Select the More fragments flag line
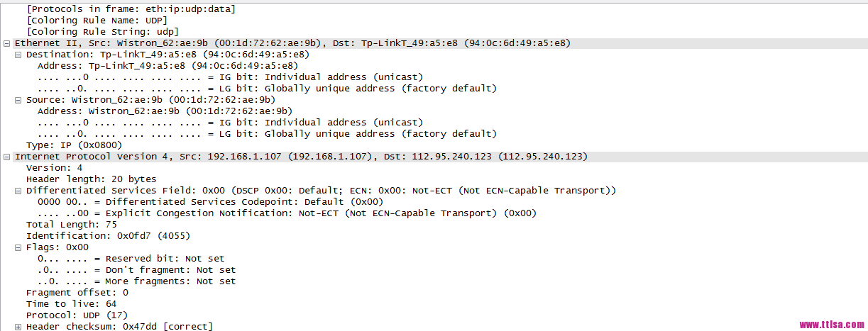868x331 pixels. pos(137,281)
